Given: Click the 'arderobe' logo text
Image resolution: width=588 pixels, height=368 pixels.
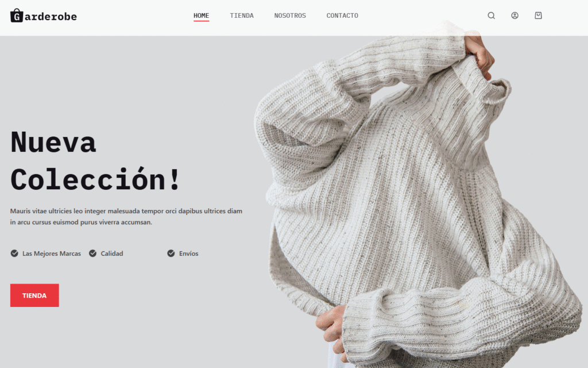Looking at the screenshot, I should pyautogui.click(x=51, y=17).
